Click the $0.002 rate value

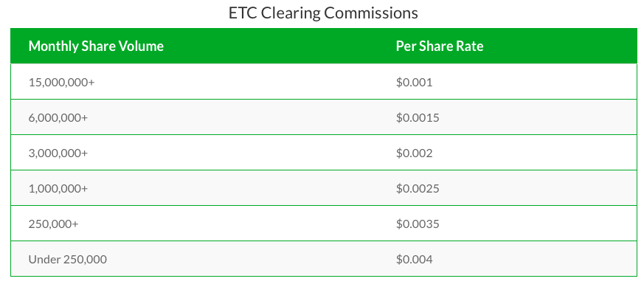415,153
